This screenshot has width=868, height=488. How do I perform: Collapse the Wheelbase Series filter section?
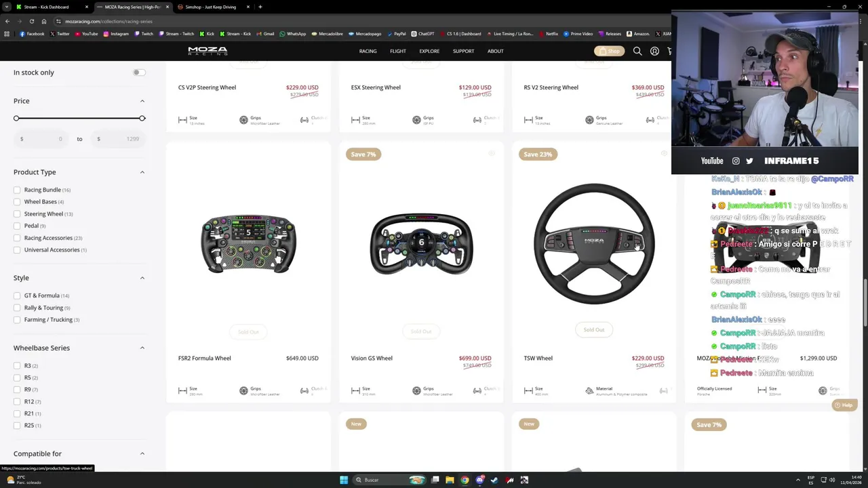[x=142, y=348]
